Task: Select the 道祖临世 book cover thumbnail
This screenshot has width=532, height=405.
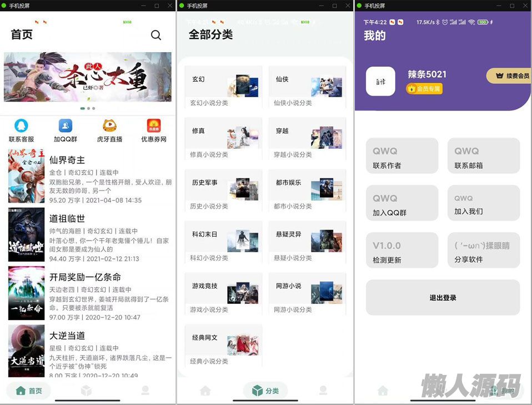Action: click(26, 235)
